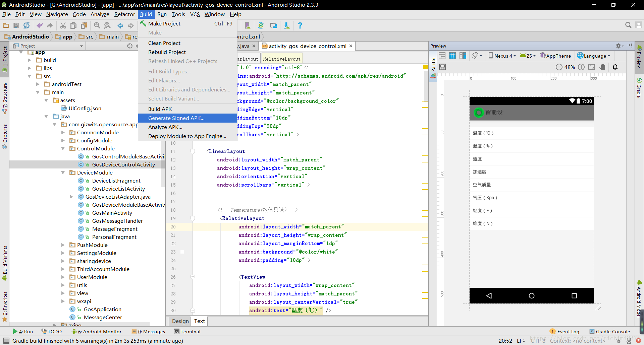Cut selection with the scissors icon
This screenshot has height=345, width=644.
(x=63, y=25)
